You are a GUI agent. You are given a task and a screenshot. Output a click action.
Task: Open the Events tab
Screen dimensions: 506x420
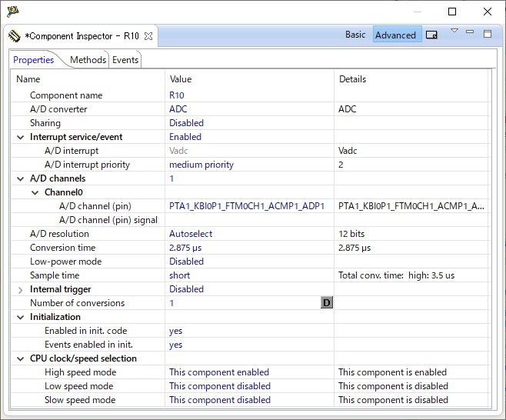125,60
